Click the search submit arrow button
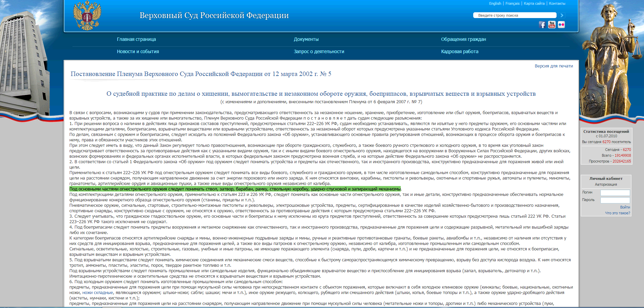The height and width of the screenshot is (308, 644). click(x=562, y=15)
